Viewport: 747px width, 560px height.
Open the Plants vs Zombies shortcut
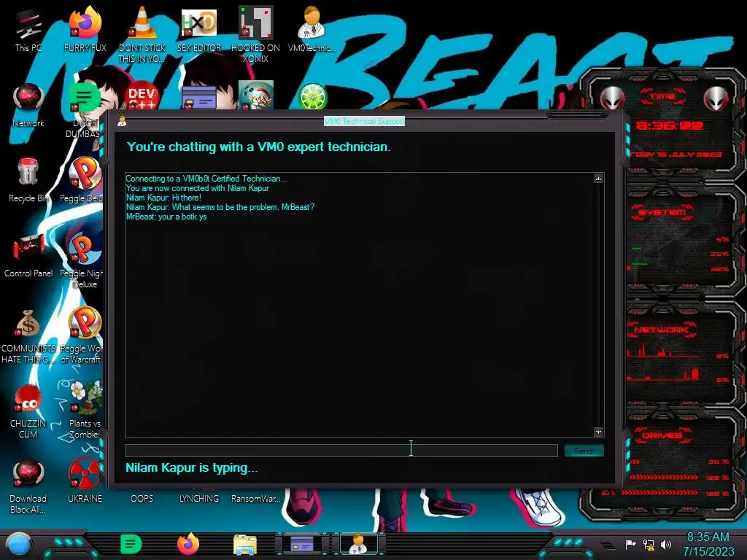[84, 411]
